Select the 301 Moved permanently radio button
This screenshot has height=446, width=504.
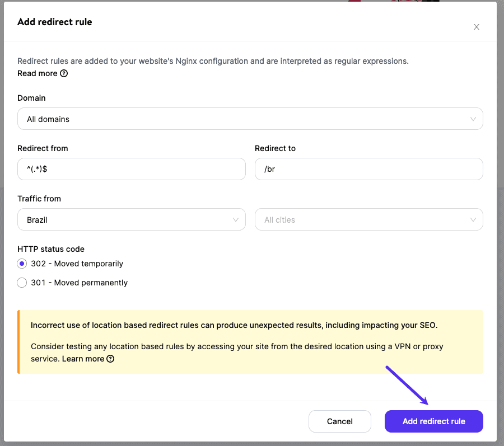pyautogui.click(x=22, y=283)
